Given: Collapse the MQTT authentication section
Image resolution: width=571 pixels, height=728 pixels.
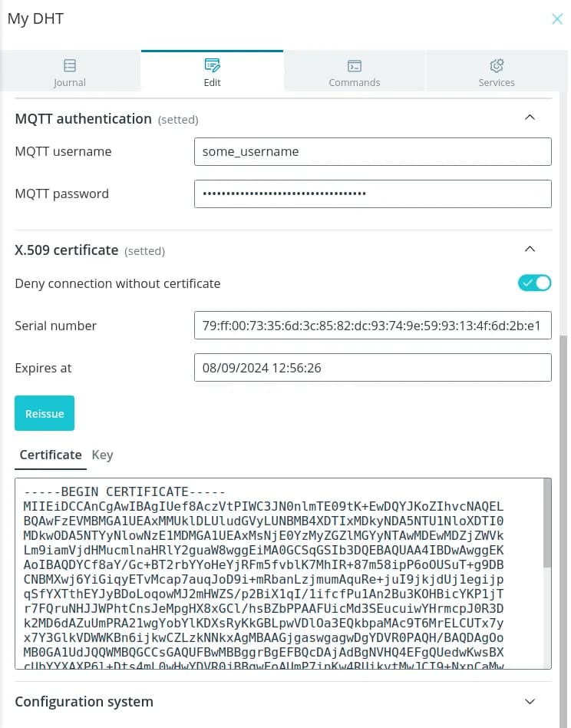Looking at the screenshot, I should pyautogui.click(x=529, y=118).
